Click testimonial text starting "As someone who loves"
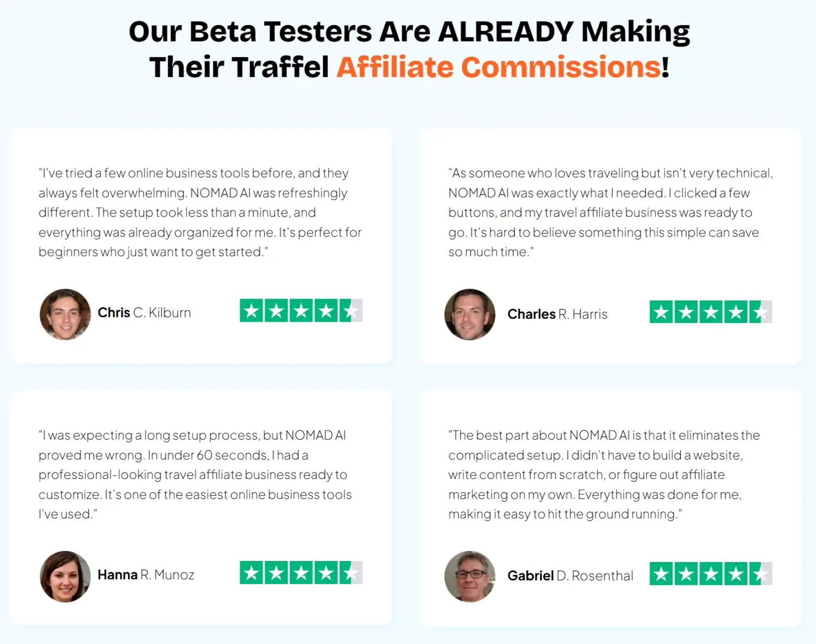816x644 pixels. [611, 212]
